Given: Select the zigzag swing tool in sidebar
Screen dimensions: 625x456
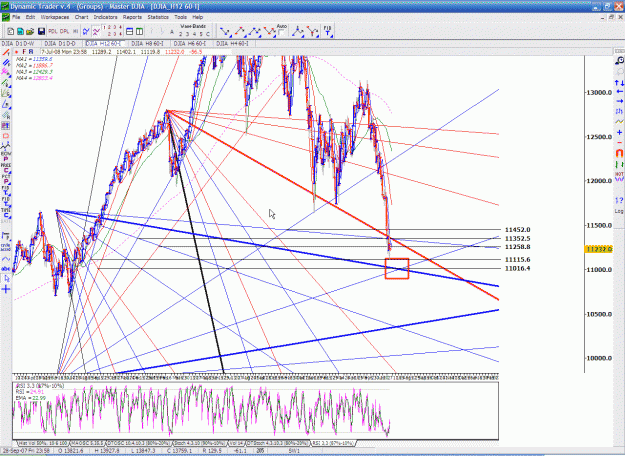Looking at the screenshot, I should 6,147.
